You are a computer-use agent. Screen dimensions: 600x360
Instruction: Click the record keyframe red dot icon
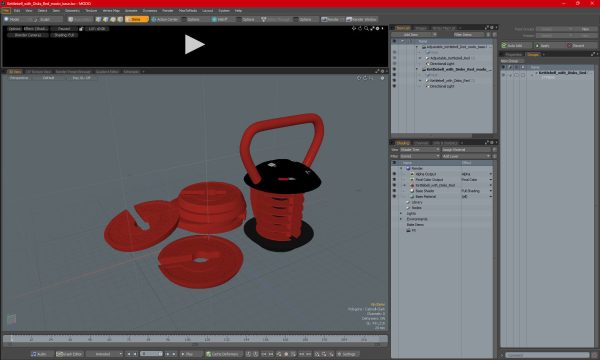click(x=286, y=354)
